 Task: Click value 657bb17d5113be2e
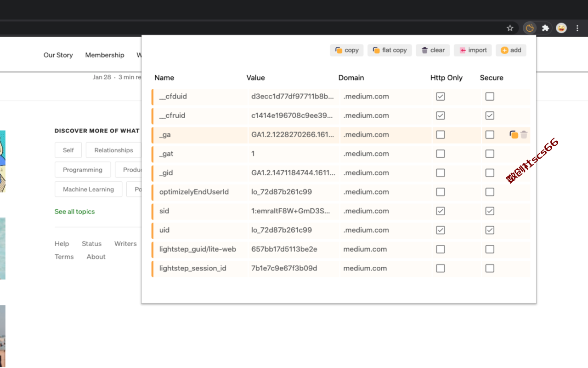[x=284, y=249]
